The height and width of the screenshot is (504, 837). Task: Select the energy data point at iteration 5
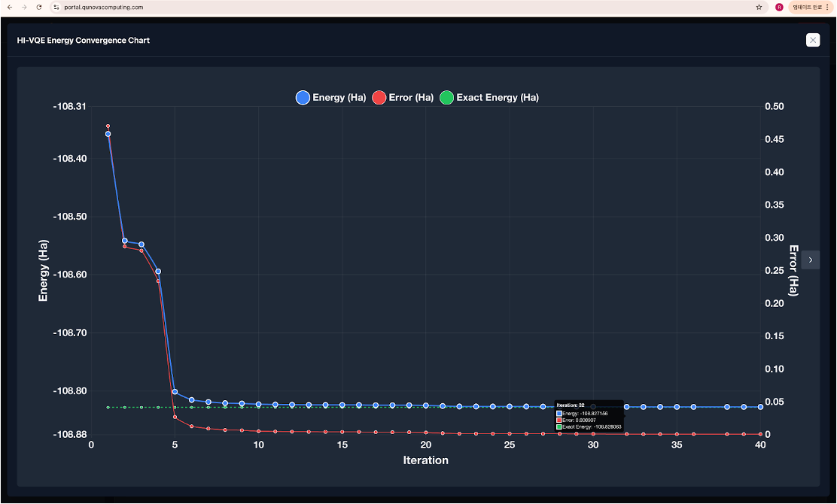(175, 391)
